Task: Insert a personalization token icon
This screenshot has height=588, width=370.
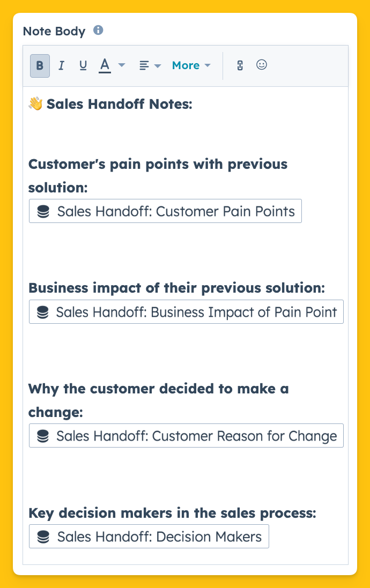Action: click(x=240, y=65)
